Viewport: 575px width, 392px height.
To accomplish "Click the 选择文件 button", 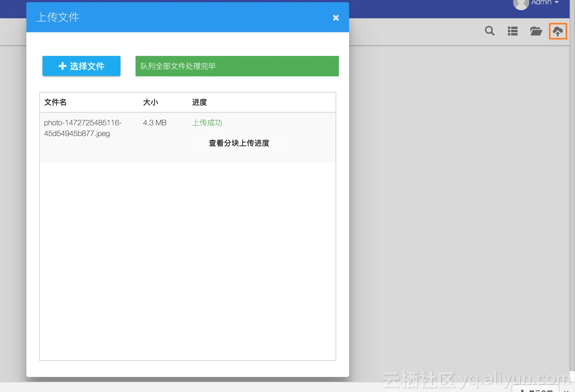I will pos(81,66).
